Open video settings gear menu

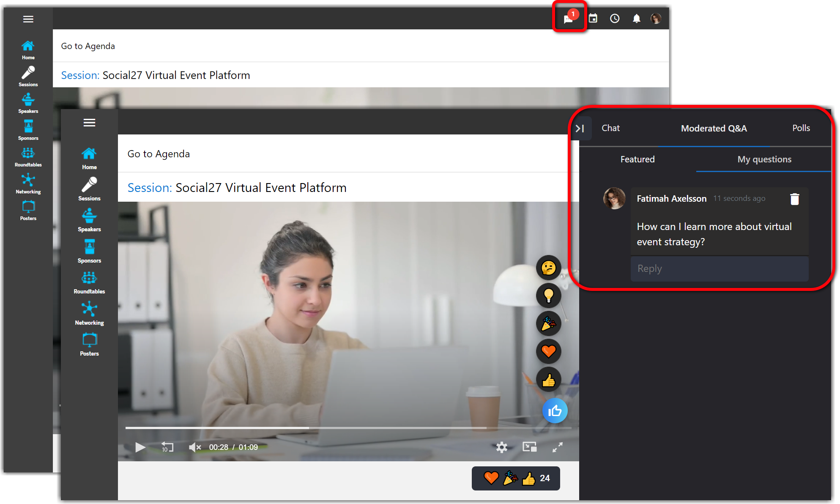click(x=501, y=447)
